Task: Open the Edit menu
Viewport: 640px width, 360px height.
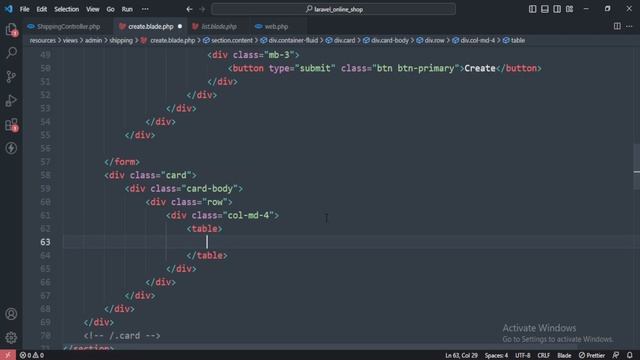Action: pyautogui.click(x=42, y=9)
